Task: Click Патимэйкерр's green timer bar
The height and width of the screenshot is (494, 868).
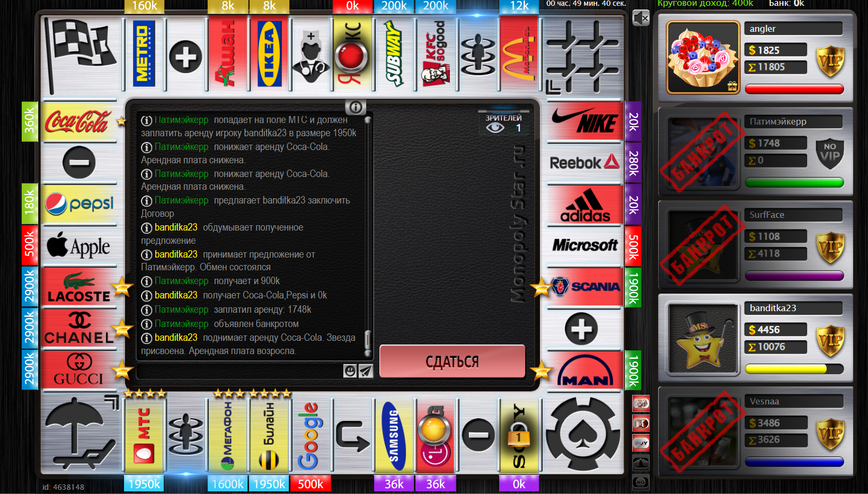Action: pos(794,183)
